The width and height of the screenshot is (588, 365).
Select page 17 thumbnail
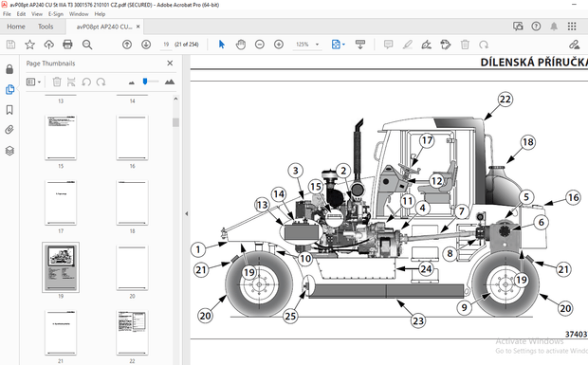(x=61, y=203)
